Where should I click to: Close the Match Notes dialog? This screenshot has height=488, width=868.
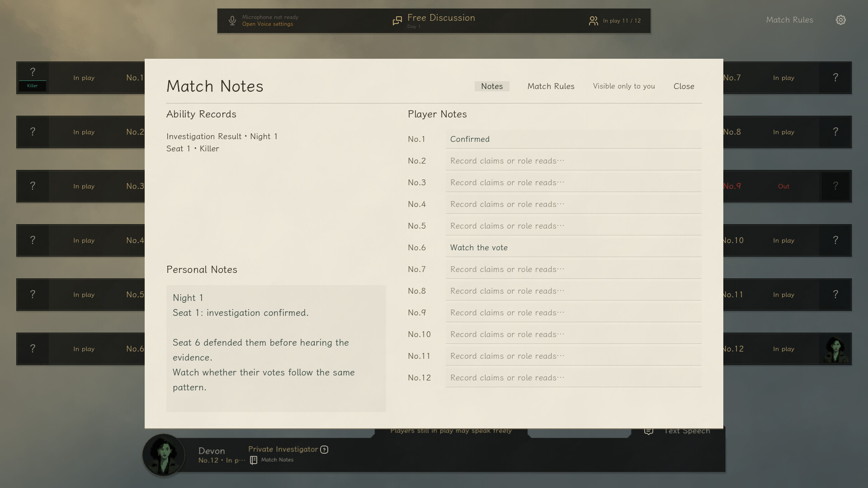coord(684,86)
